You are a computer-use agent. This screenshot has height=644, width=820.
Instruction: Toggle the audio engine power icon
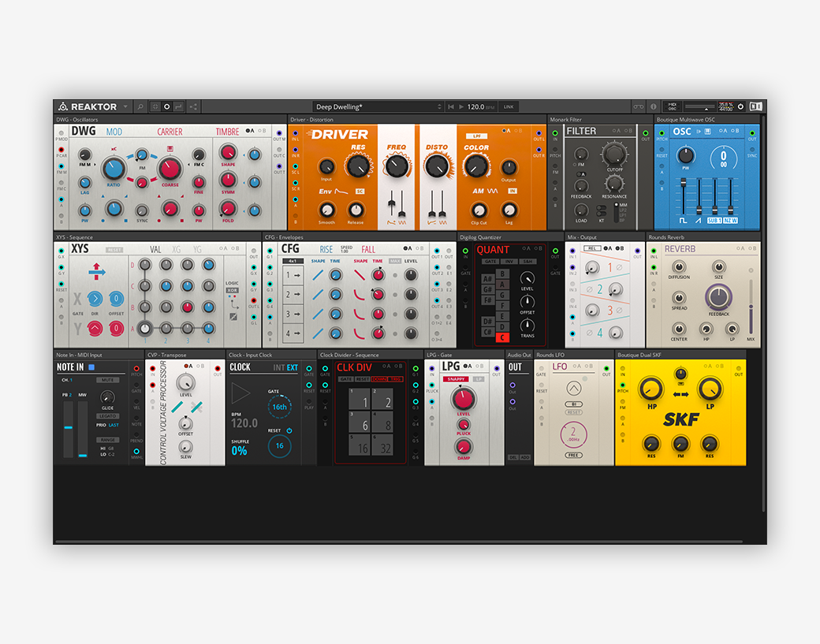coord(740,106)
